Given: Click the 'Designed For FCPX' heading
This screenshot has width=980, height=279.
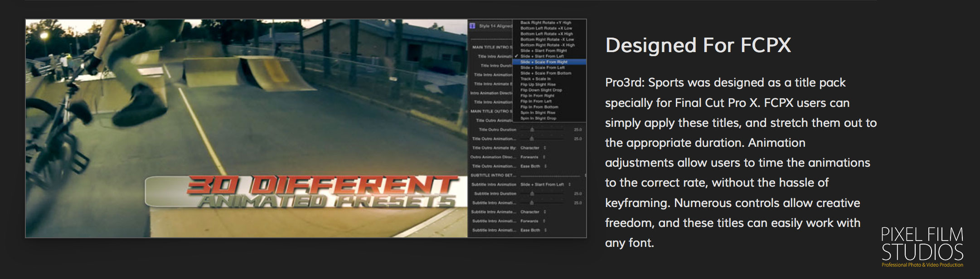Looking at the screenshot, I should (698, 45).
